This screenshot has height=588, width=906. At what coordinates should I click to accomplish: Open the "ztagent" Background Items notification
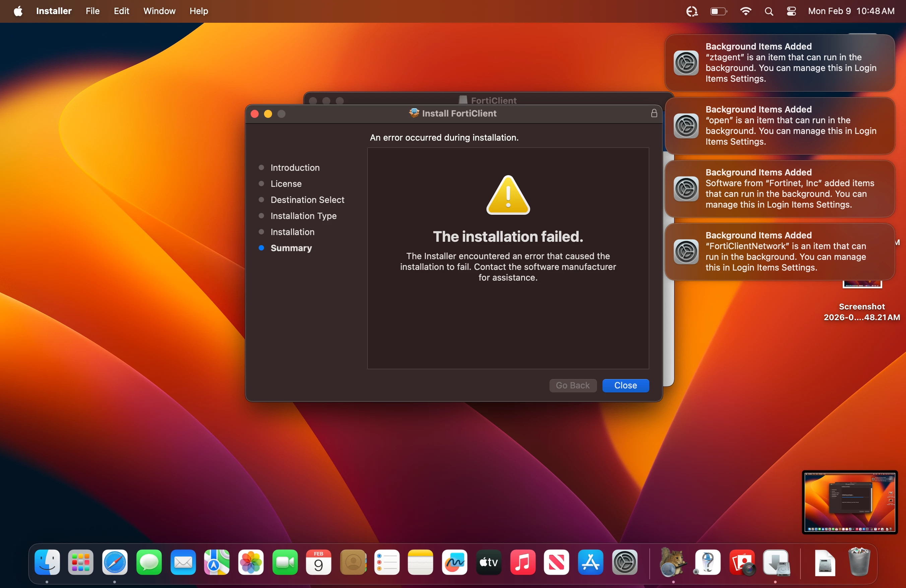(780, 63)
